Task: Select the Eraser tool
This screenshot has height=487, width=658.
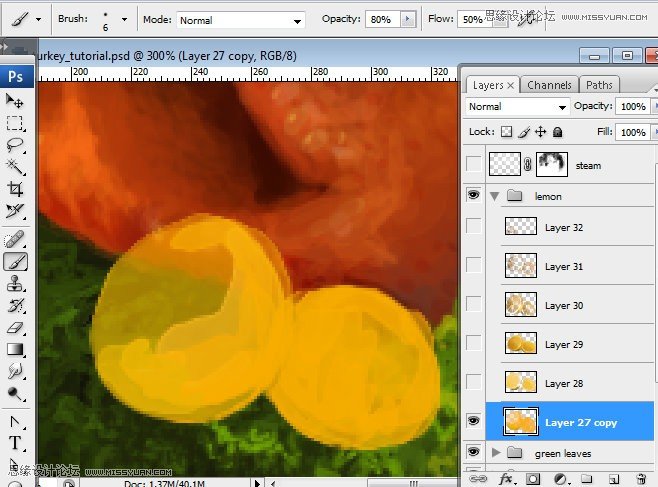Action: [x=15, y=328]
